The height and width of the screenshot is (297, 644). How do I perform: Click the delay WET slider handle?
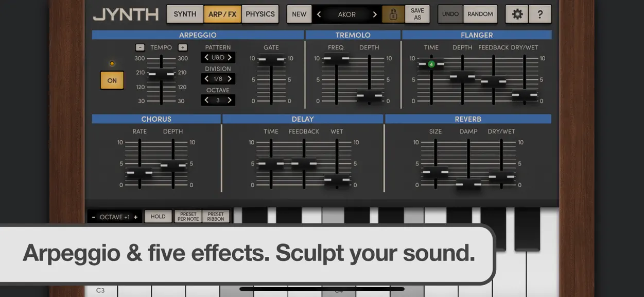337,180
